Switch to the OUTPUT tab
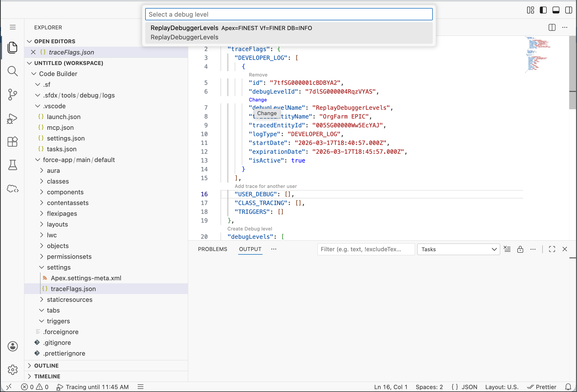577x392 pixels. pyautogui.click(x=250, y=249)
